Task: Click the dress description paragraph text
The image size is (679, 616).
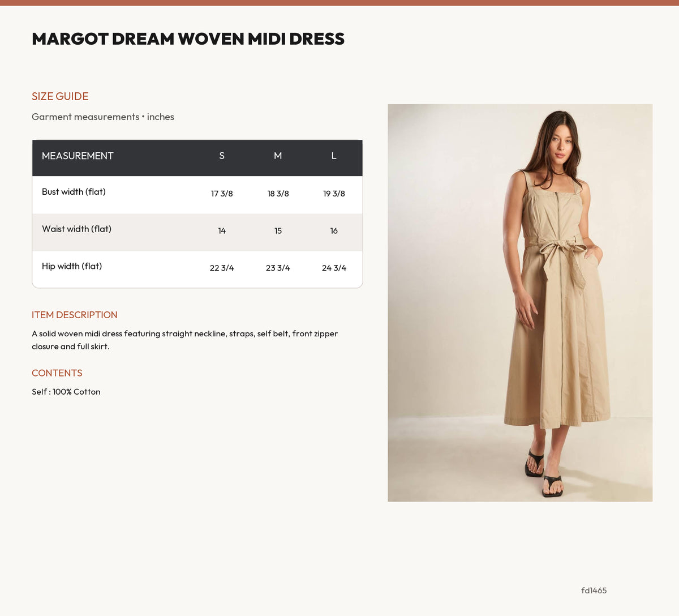Action: (184, 340)
